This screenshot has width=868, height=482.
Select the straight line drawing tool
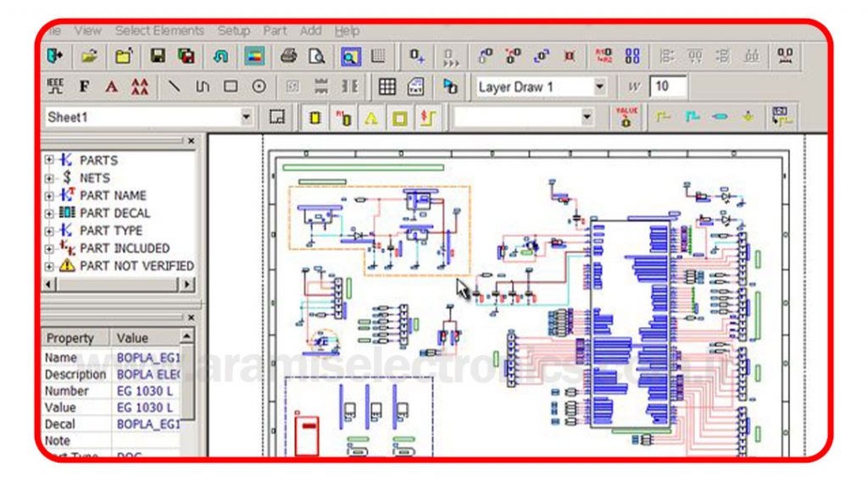click(174, 86)
